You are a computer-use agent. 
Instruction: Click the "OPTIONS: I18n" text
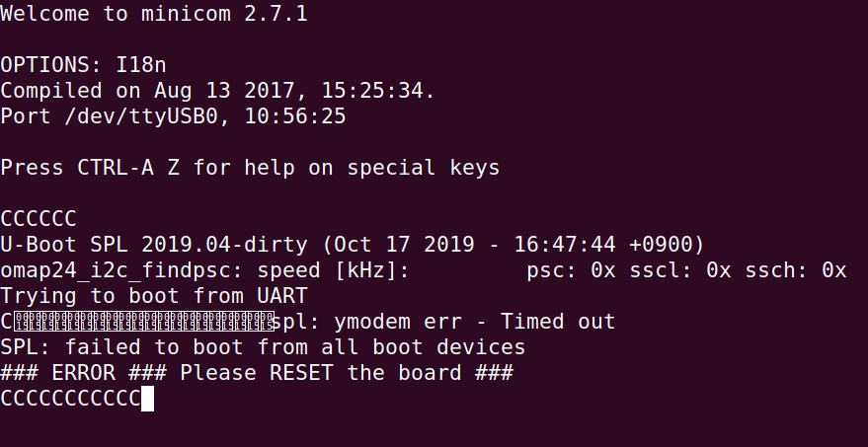[83, 65]
